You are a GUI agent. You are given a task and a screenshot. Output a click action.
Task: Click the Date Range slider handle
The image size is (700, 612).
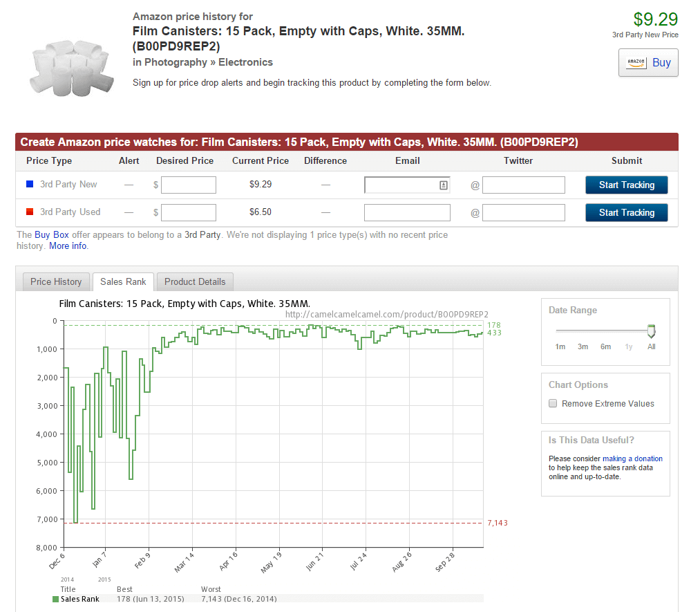(x=652, y=331)
